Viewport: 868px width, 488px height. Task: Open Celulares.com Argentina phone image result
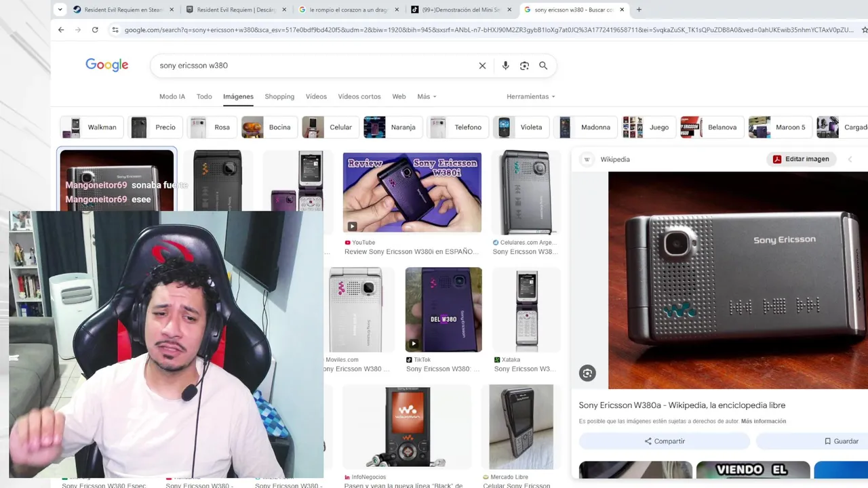pos(526,192)
